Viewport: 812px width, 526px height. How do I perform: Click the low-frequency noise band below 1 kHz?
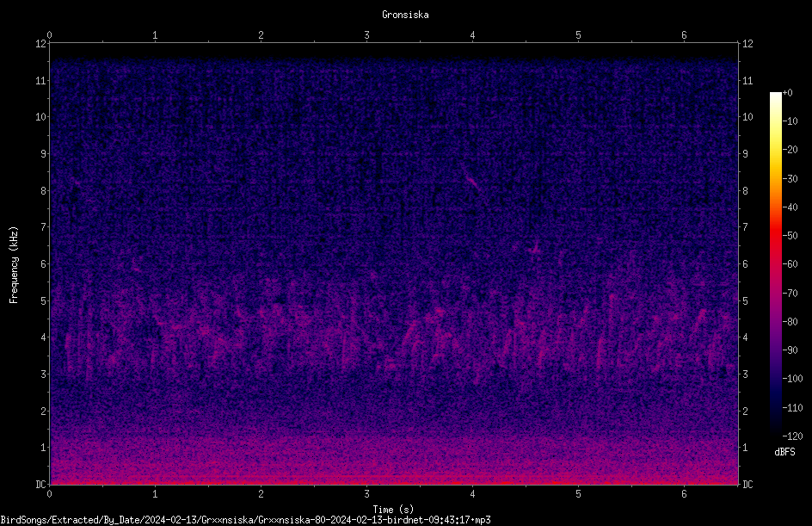(394, 463)
